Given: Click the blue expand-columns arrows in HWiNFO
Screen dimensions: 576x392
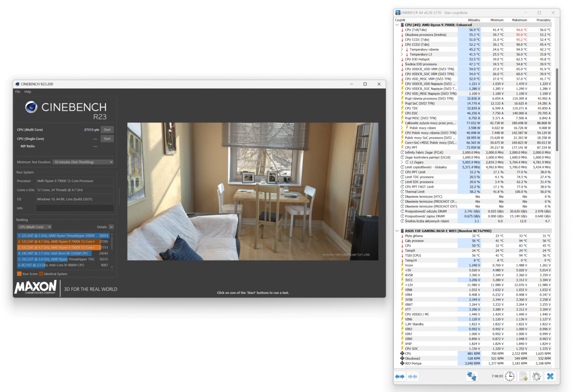Looking at the screenshot, I should pos(400,376).
